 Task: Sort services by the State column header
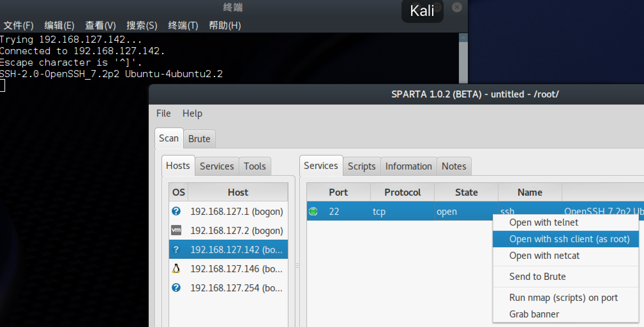466,192
